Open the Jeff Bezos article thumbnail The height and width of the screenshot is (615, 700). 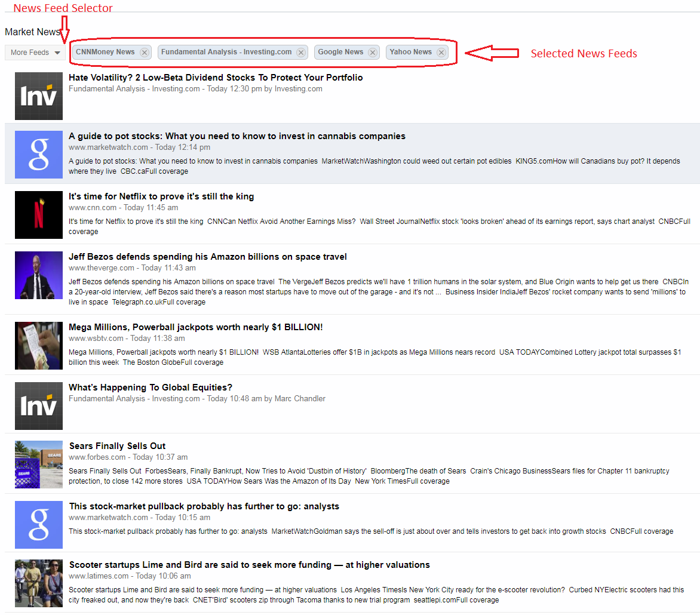click(x=39, y=275)
